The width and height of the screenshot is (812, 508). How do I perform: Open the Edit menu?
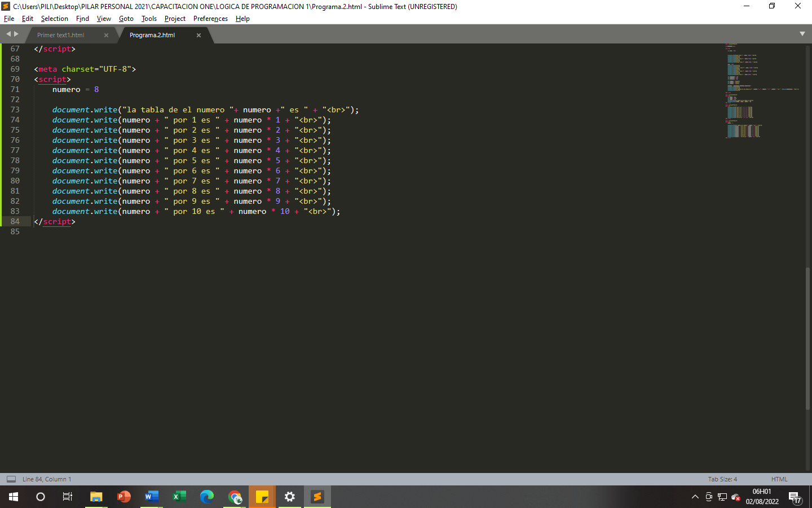pos(28,19)
